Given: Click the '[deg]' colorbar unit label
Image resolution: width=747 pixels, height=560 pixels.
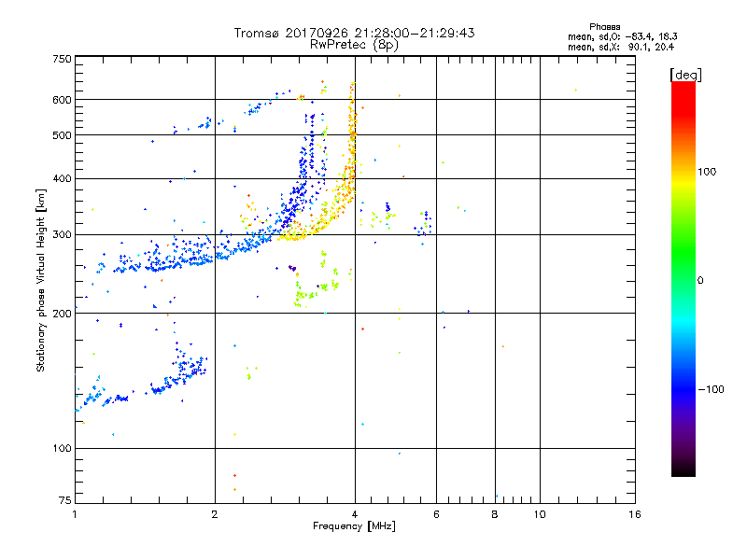Looking at the screenshot, I should (x=685, y=75).
